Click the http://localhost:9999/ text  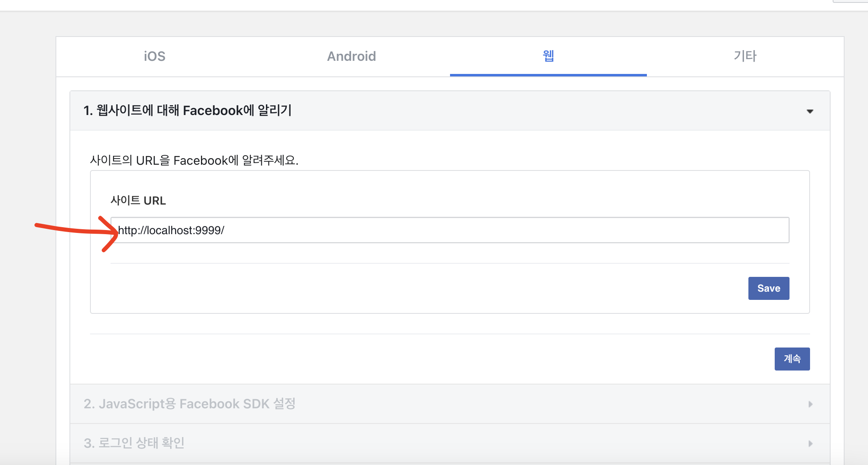coord(171,230)
